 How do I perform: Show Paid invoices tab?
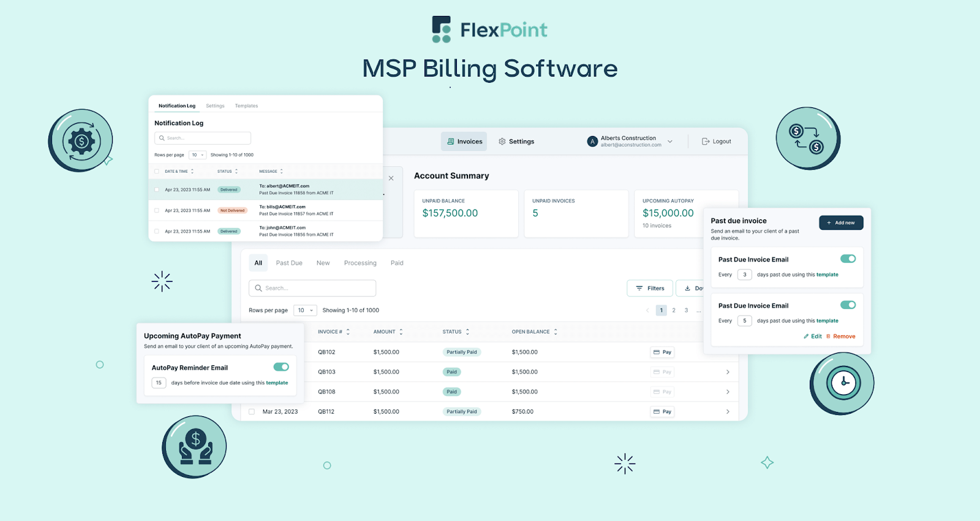tap(397, 263)
